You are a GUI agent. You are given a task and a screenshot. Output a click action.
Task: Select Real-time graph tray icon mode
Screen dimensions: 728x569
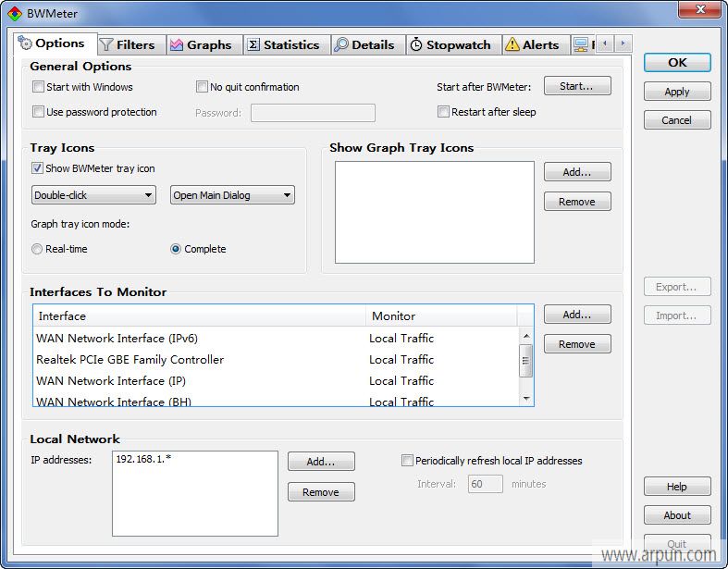[x=37, y=249]
